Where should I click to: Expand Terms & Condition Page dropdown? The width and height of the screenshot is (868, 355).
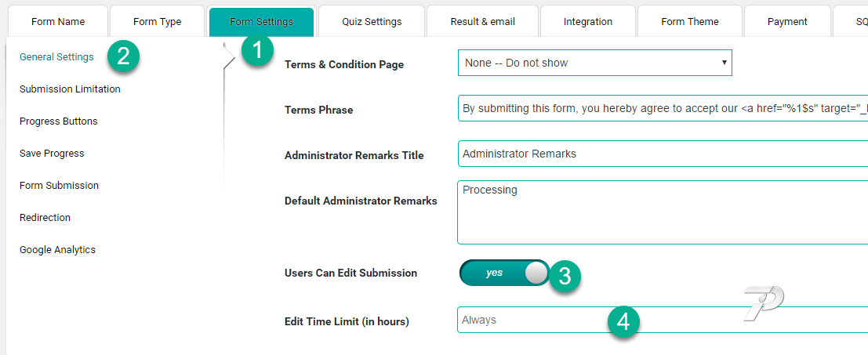594,63
